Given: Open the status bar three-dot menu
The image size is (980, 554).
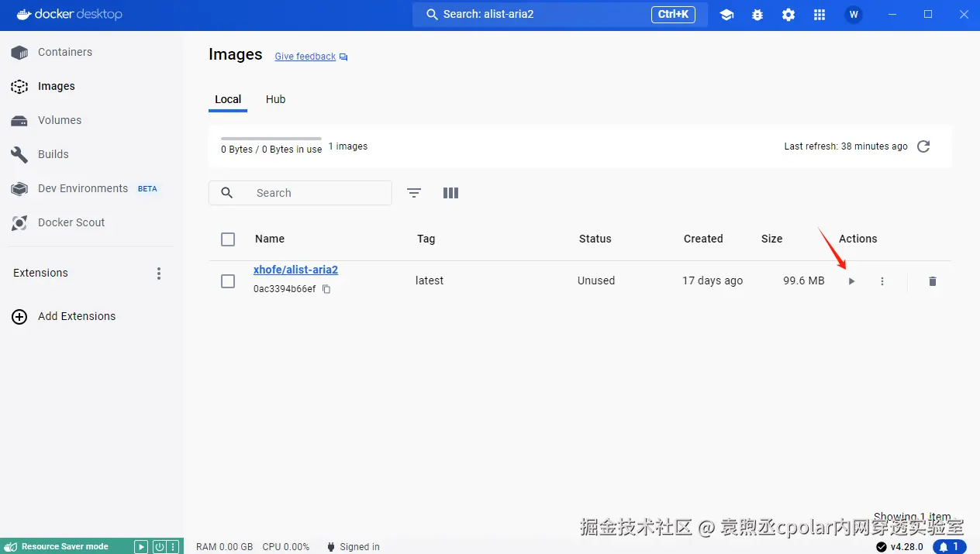Looking at the screenshot, I should pyautogui.click(x=173, y=546).
